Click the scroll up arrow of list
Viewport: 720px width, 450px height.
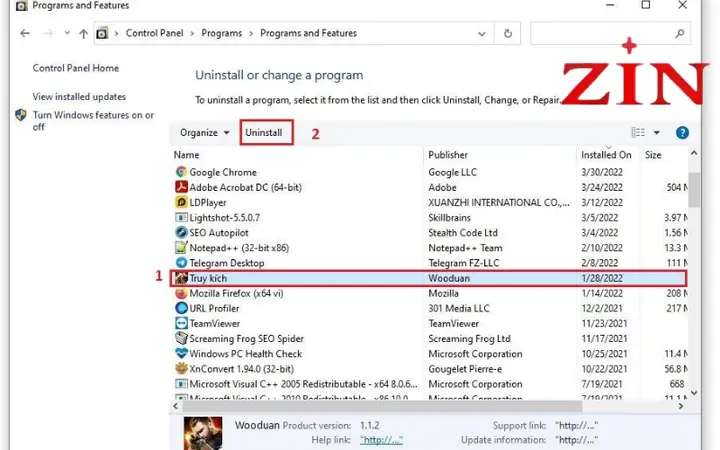(x=694, y=153)
